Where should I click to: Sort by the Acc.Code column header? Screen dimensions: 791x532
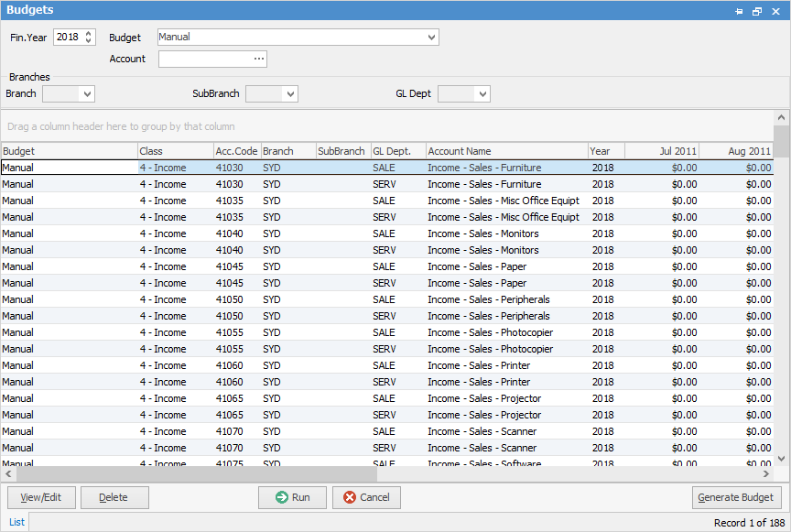click(x=235, y=151)
